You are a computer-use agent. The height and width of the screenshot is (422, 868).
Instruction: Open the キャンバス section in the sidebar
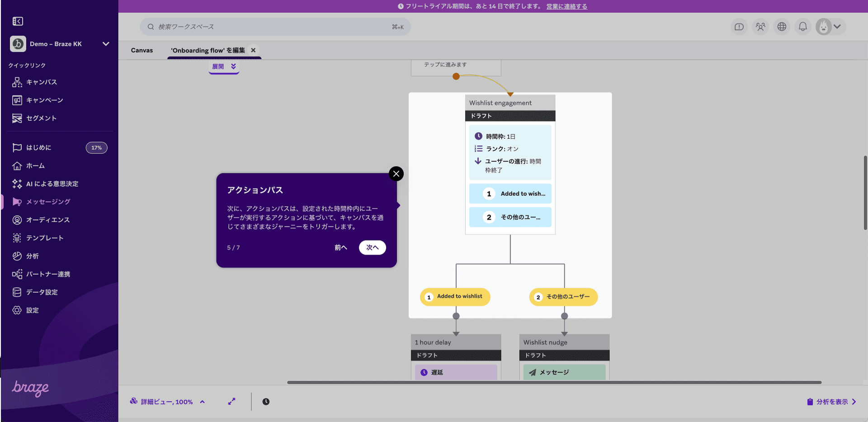tap(41, 82)
